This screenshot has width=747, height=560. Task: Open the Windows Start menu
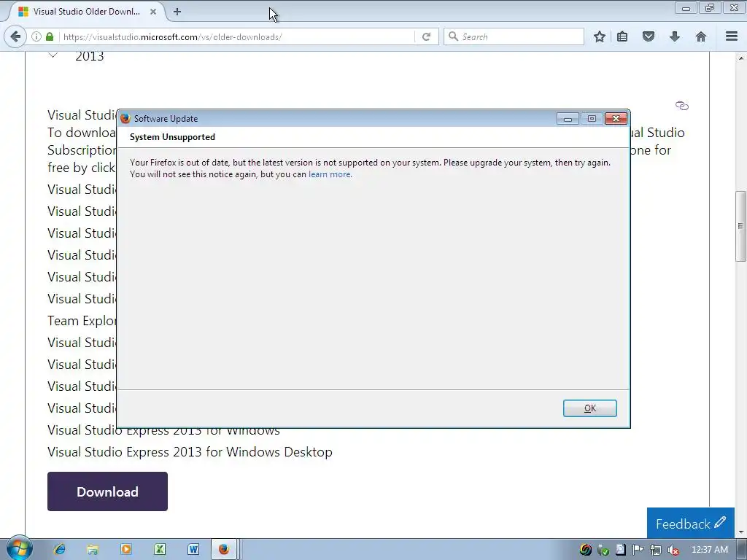[19, 548]
